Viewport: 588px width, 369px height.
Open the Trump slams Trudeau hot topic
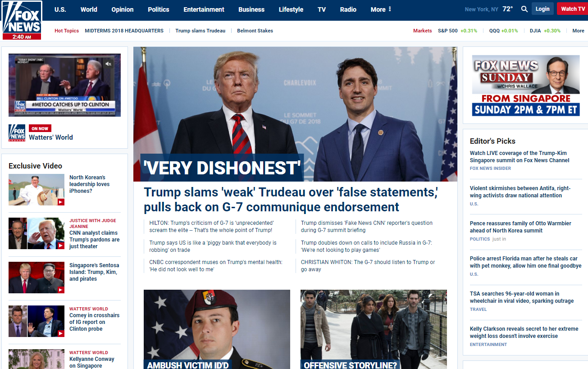pos(201,31)
